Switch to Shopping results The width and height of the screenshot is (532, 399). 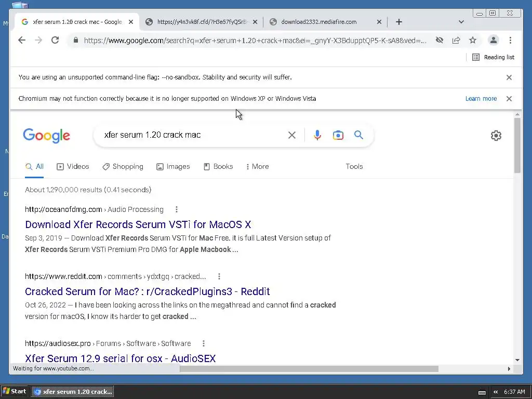point(123,167)
